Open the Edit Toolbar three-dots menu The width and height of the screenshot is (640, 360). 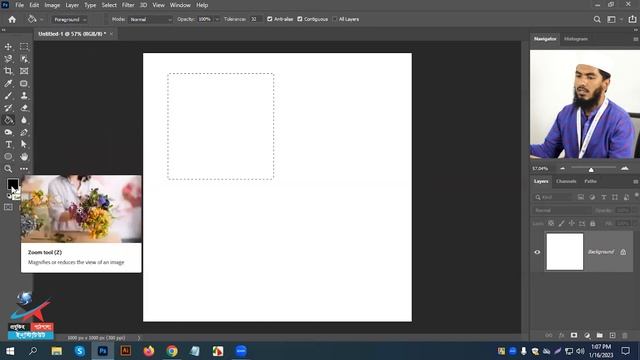(x=24, y=169)
